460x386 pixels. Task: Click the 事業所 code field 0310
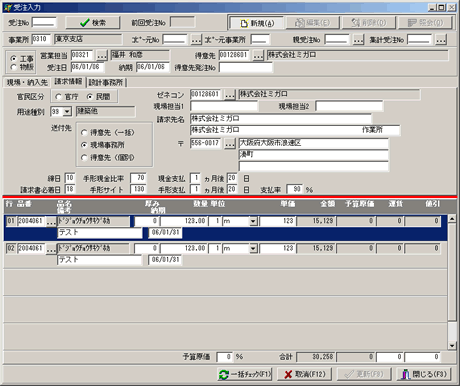[x=41, y=39]
